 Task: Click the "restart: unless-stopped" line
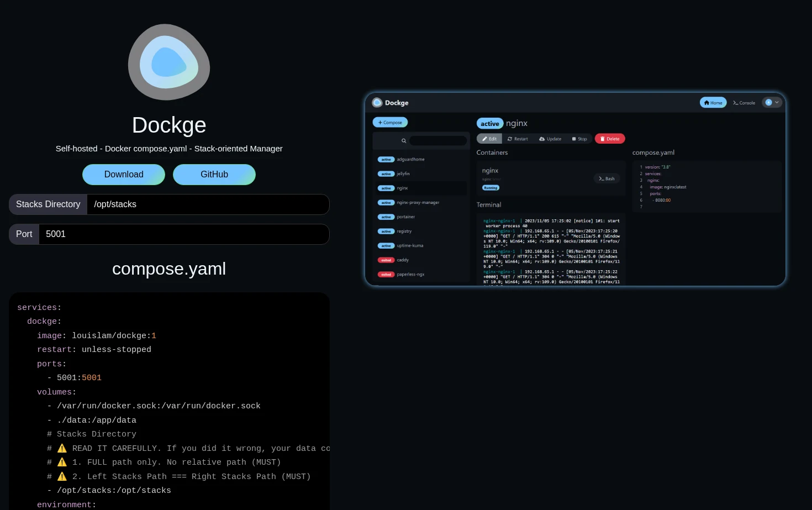[x=94, y=350]
